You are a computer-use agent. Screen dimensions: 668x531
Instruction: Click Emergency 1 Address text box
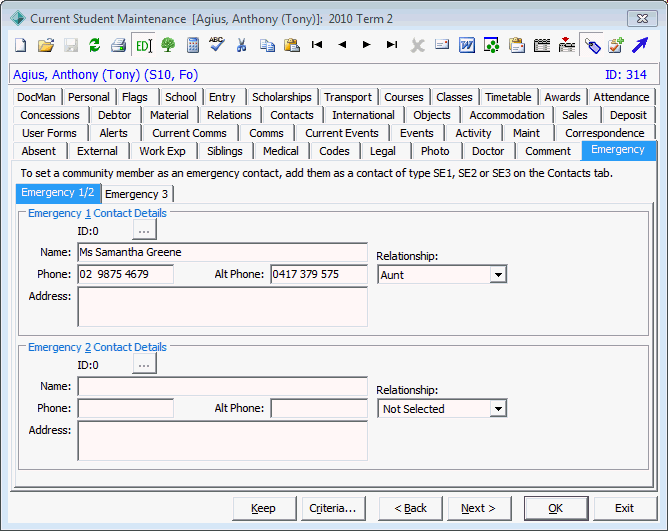pos(222,306)
